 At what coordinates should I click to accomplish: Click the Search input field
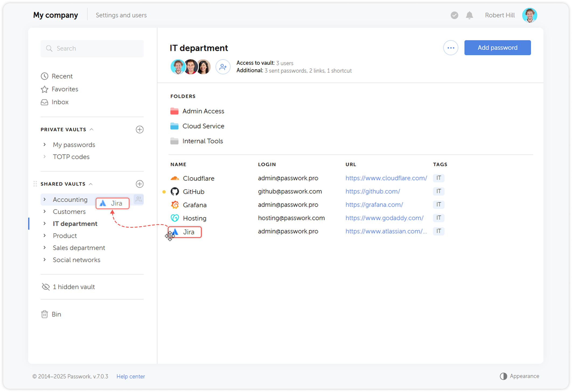pyautogui.click(x=92, y=48)
